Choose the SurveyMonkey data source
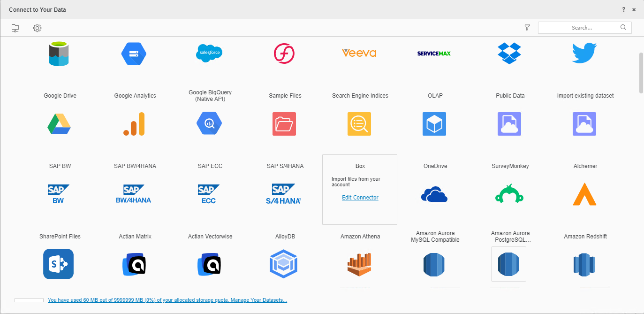The width and height of the screenshot is (644, 314). pyautogui.click(x=509, y=194)
